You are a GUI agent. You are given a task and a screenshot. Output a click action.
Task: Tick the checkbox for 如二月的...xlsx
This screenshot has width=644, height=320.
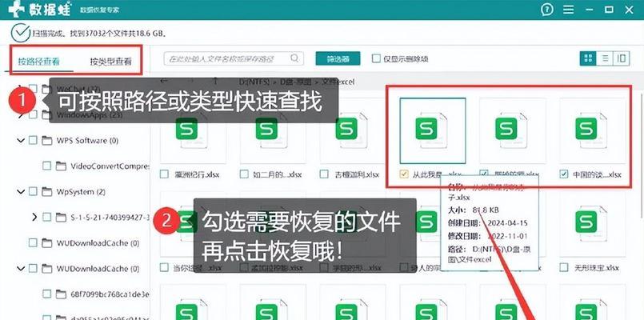click(244, 174)
